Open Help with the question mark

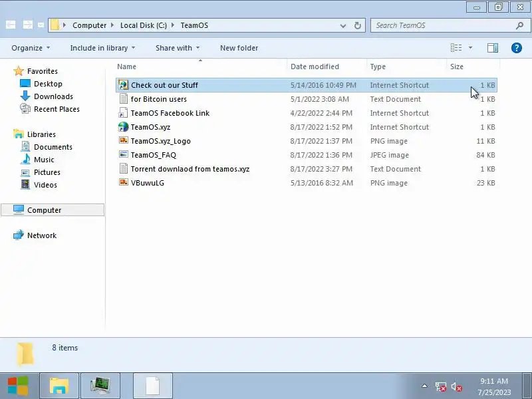coord(517,48)
